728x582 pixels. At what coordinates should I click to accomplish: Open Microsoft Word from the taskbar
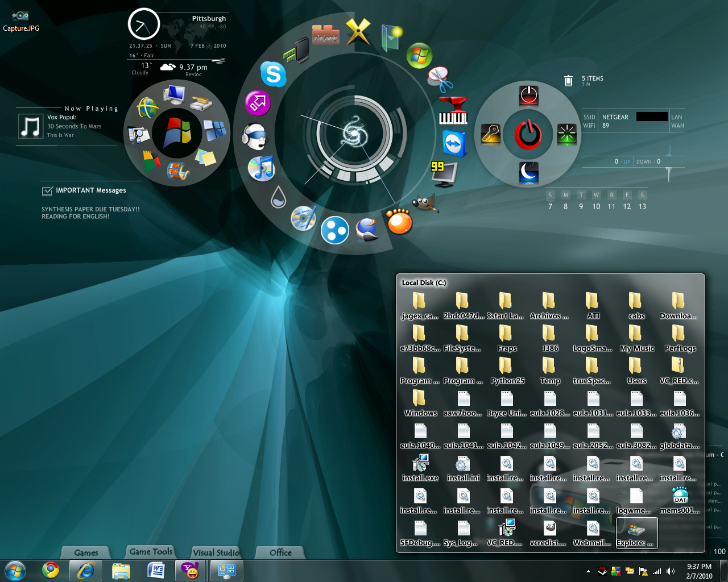156,570
